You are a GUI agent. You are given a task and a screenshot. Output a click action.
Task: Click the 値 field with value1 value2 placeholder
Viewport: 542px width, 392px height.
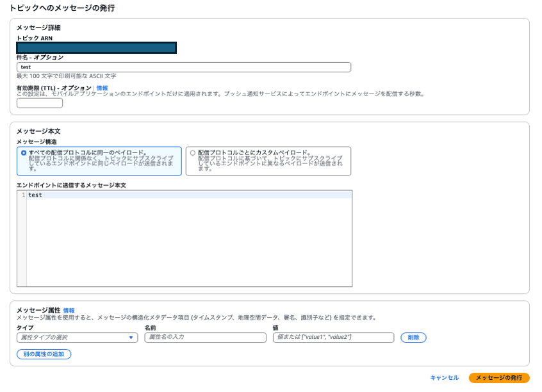pyautogui.click(x=333, y=338)
